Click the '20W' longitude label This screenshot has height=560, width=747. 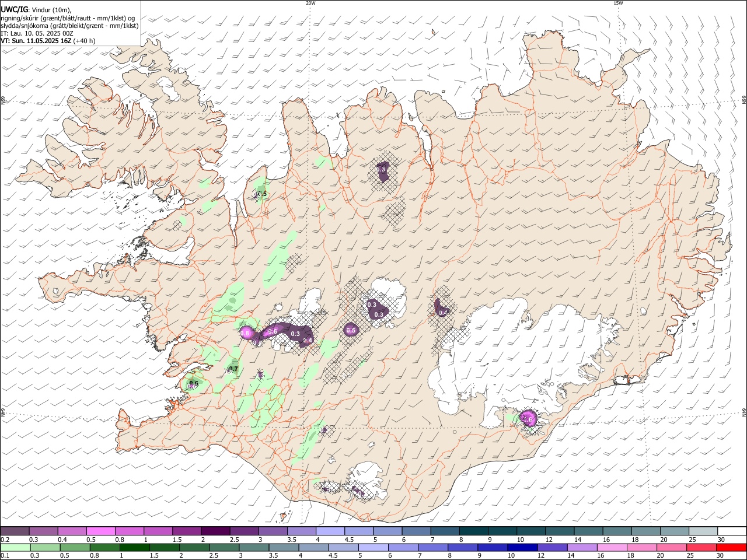pyautogui.click(x=310, y=3)
